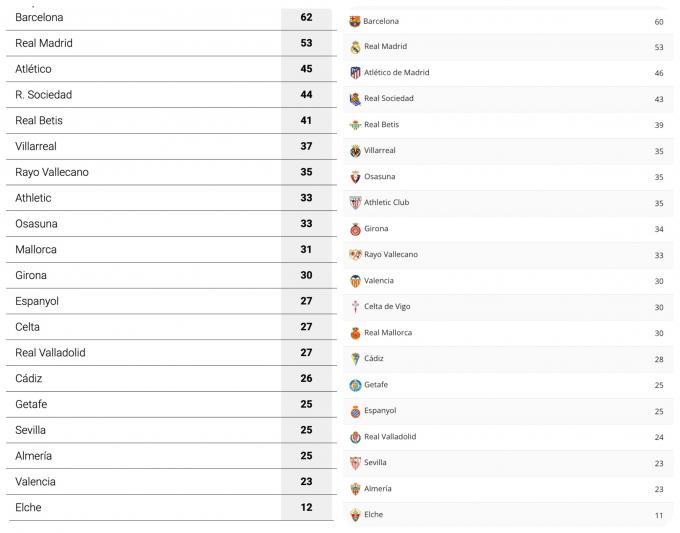Select the Atlético de Madrid crest
Viewport: 680px width, 533px height.
(355, 73)
